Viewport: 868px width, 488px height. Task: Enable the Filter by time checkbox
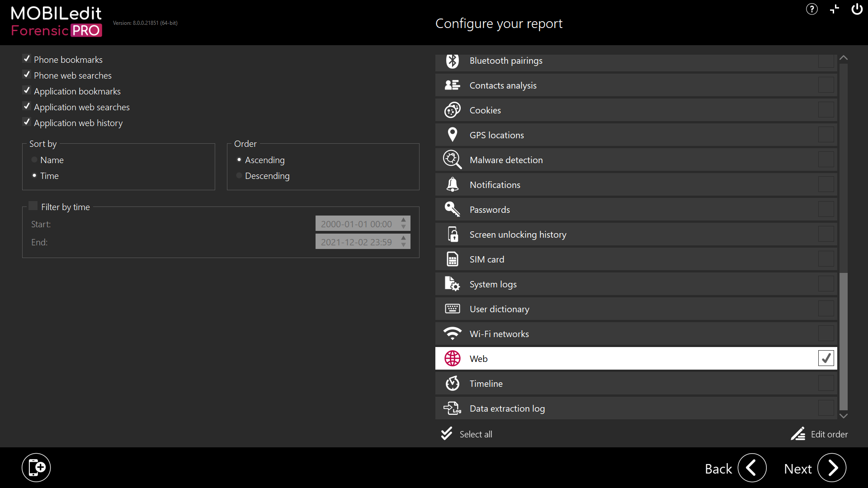tap(33, 206)
